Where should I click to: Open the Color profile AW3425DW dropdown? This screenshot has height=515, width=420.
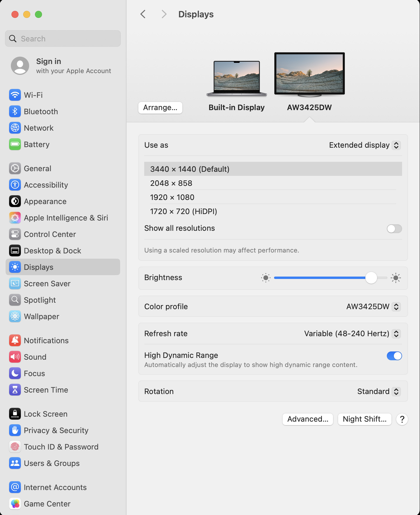(x=373, y=307)
